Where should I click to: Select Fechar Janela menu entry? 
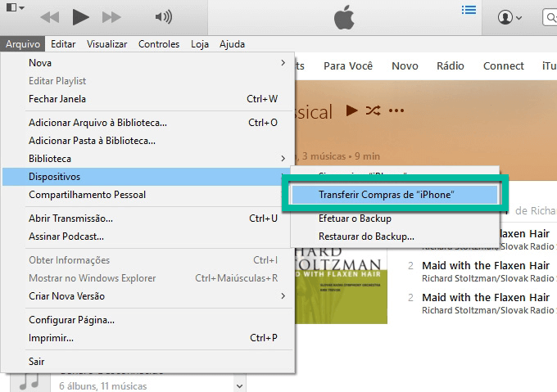coord(148,99)
